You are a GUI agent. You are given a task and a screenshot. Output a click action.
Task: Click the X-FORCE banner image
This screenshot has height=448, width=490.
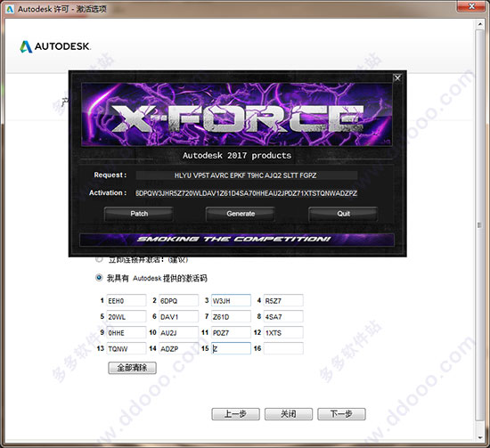[237, 114]
